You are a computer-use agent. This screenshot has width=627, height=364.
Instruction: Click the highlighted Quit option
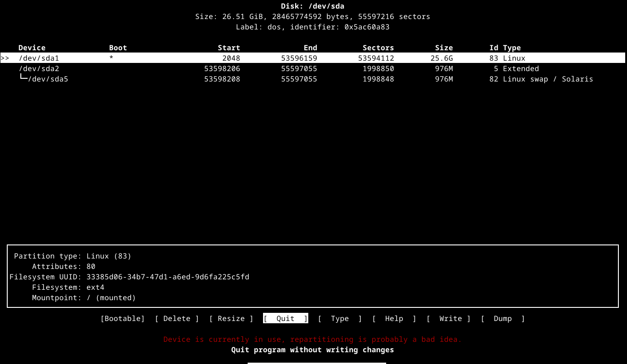(x=285, y=319)
